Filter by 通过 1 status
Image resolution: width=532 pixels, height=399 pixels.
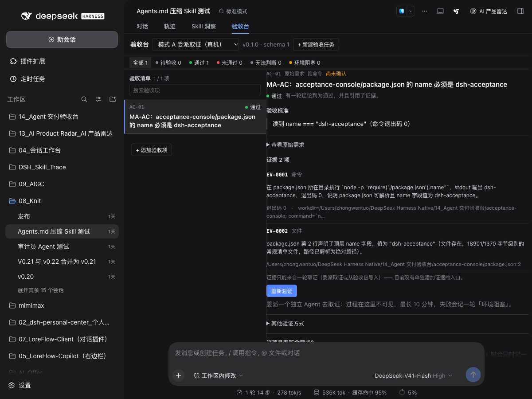(199, 63)
